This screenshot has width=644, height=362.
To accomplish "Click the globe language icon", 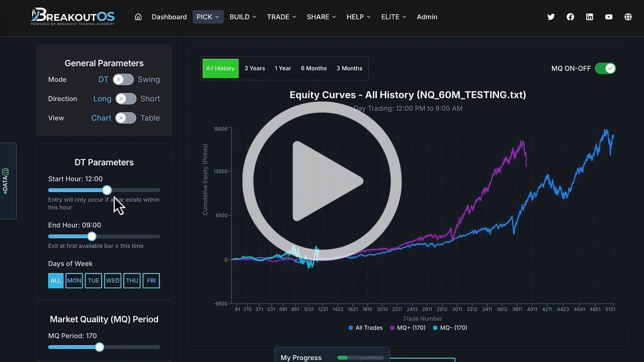I will coord(628,17).
